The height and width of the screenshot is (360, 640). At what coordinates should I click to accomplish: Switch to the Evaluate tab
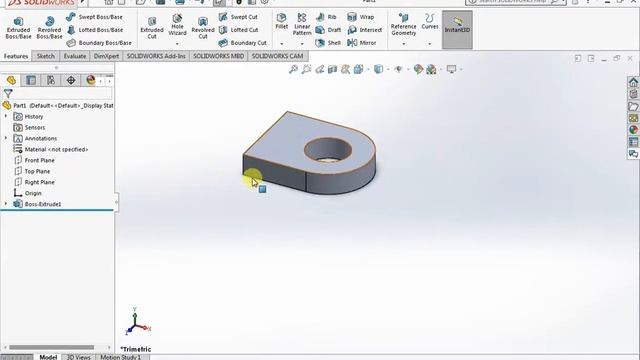click(75, 56)
